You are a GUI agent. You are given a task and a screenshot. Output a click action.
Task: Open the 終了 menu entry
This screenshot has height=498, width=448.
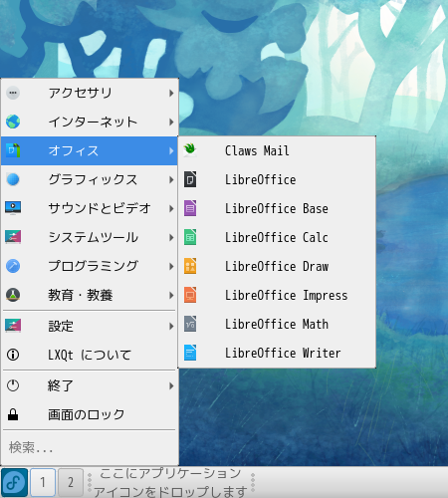(90, 385)
